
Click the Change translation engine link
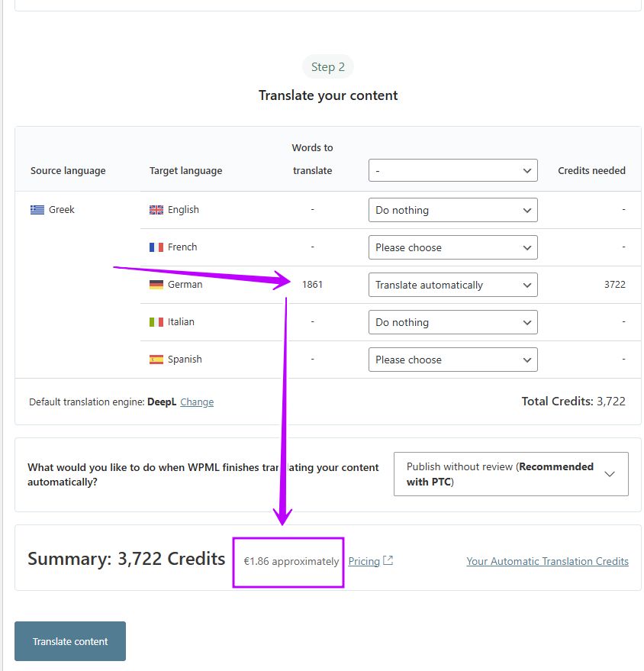(x=197, y=402)
